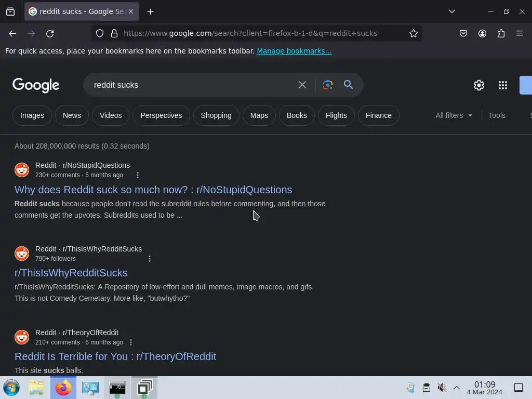Click 'Reddit · r/TheoryOfReddit' source text
The height and width of the screenshot is (399, 532).
pos(77,332)
